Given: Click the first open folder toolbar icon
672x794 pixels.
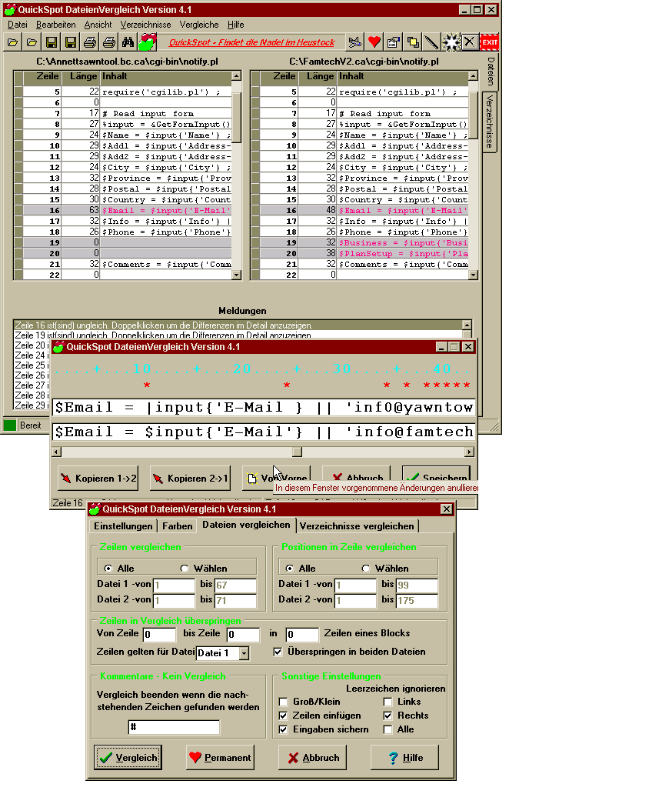Looking at the screenshot, I should tap(13, 42).
